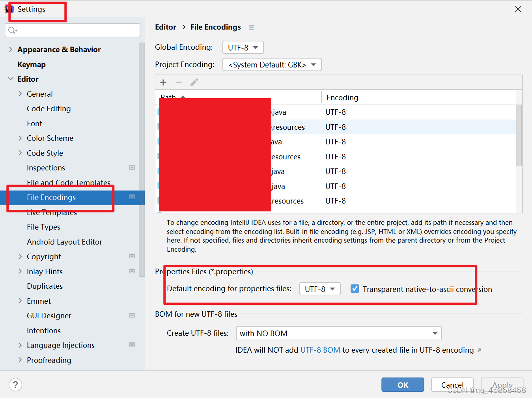Viewport: 532px width, 398px height.
Task: Click the Path column header
Action: point(239,97)
